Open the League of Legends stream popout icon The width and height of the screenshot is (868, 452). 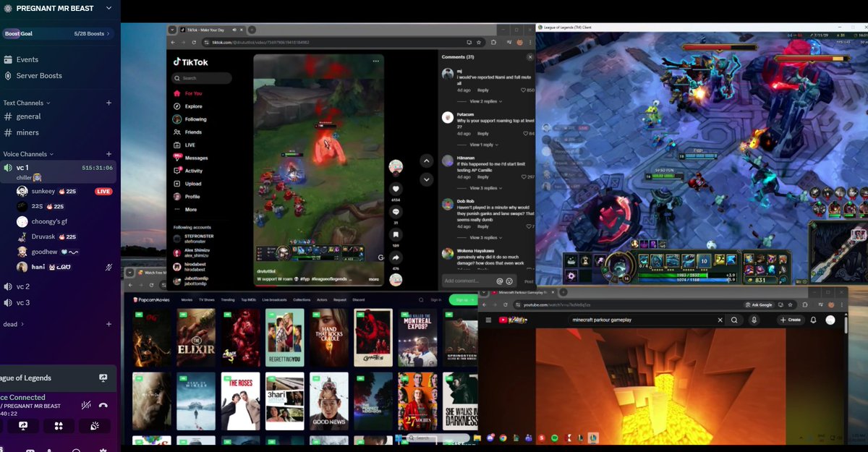103,378
